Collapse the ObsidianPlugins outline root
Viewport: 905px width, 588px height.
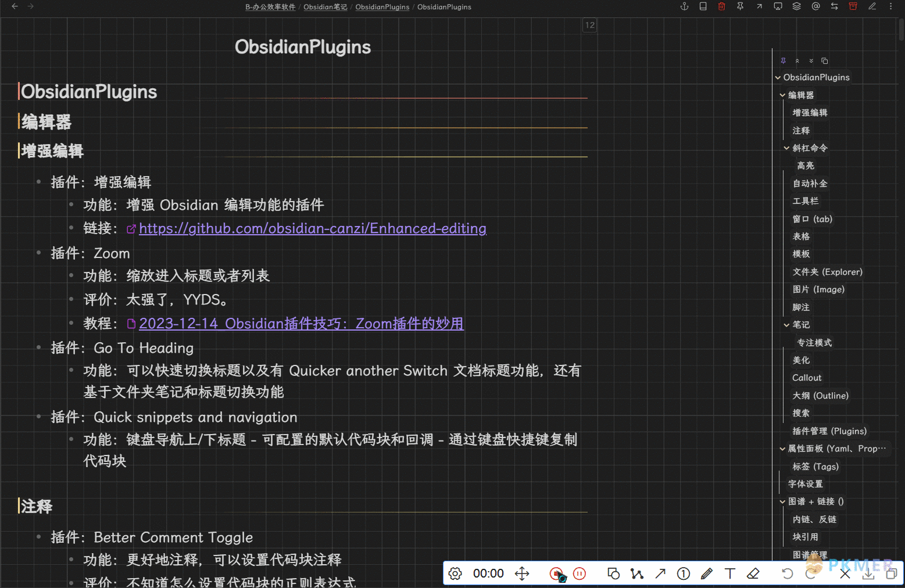tap(778, 77)
